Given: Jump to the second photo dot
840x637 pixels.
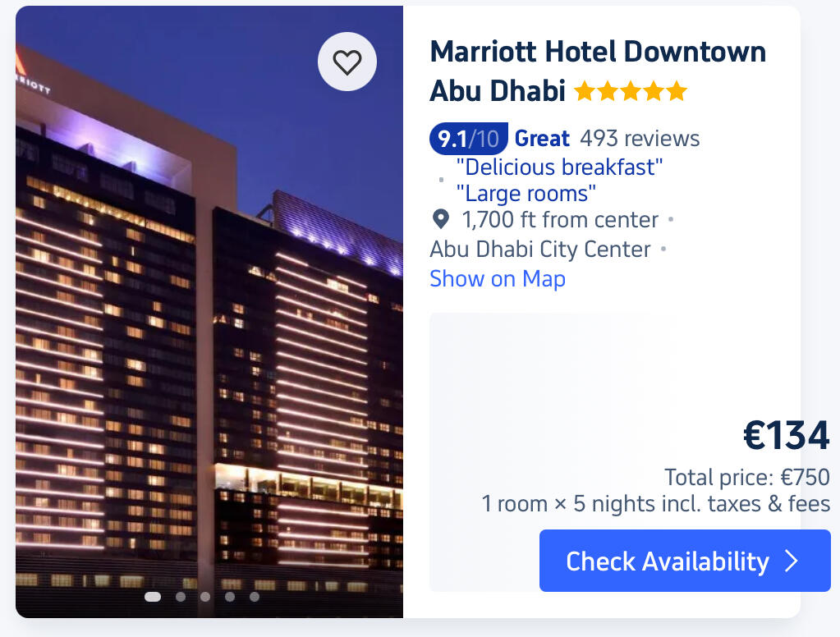Looking at the screenshot, I should 181,597.
